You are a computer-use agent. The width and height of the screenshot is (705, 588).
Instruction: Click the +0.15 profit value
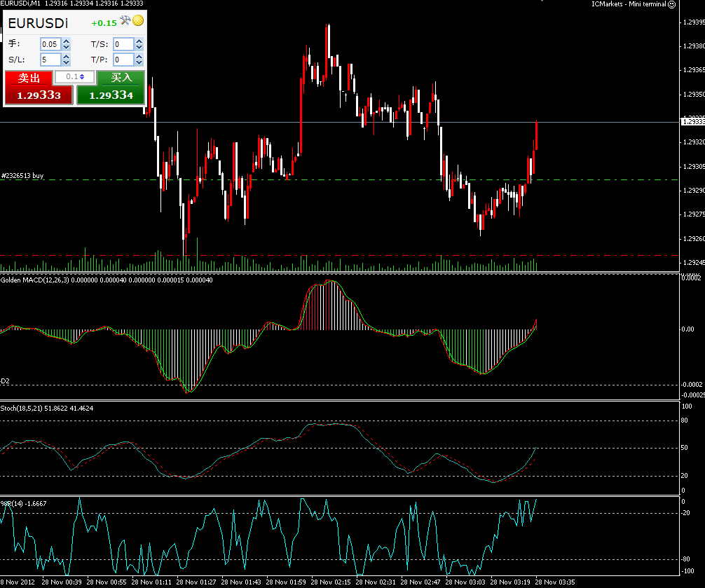click(104, 23)
